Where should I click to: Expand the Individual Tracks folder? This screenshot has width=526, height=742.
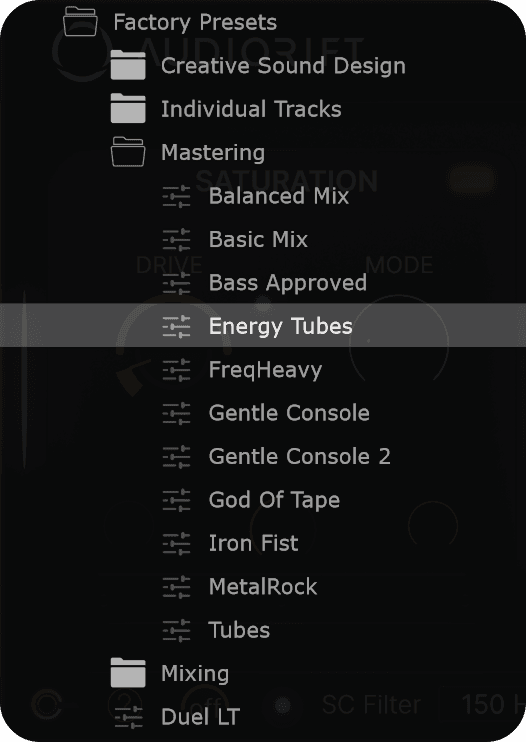point(251,109)
